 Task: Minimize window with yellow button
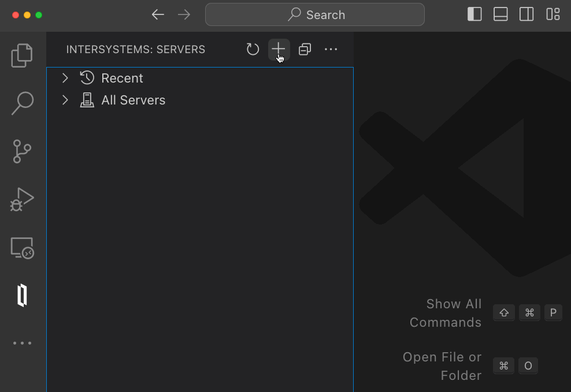27,15
